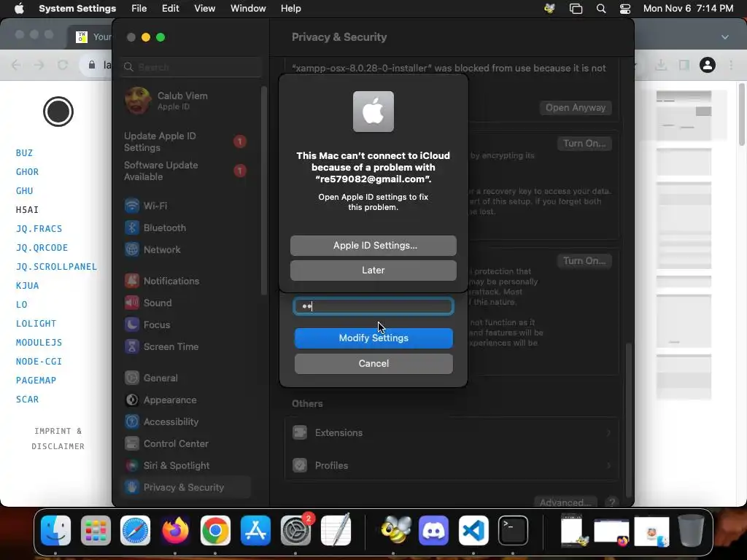Click BUZ link in browser sidebar
Viewport: 747px width, 560px height.
point(24,153)
